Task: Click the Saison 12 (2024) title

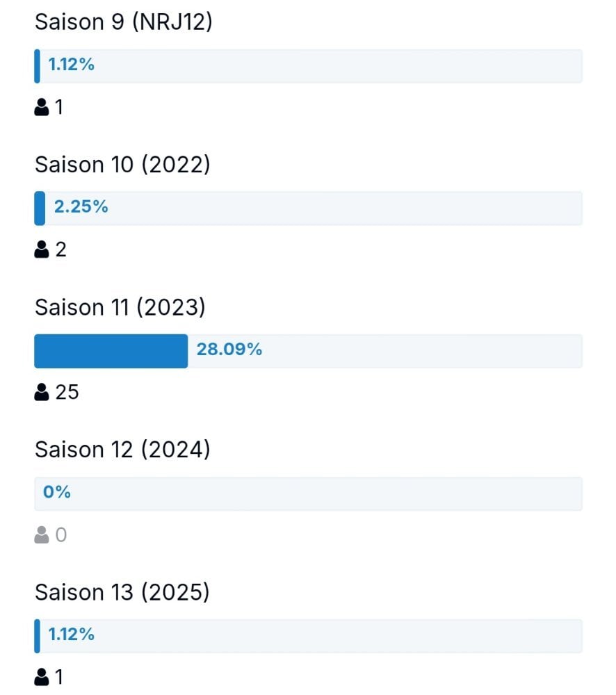Action: pyautogui.click(x=122, y=450)
